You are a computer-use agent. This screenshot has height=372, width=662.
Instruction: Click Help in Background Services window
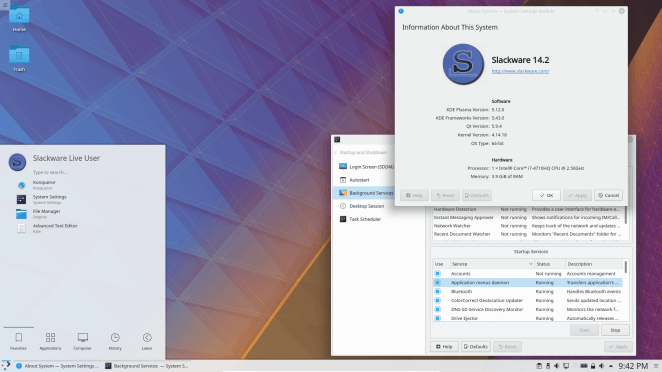click(444, 347)
